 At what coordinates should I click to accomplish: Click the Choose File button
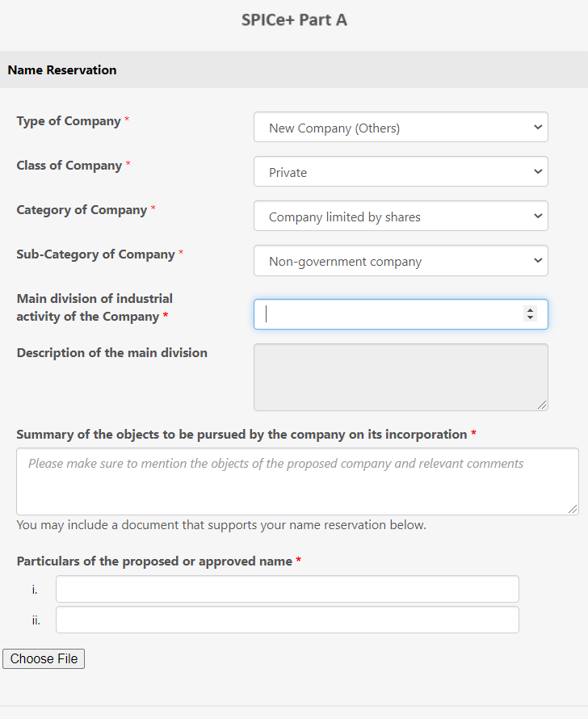tap(44, 659)
